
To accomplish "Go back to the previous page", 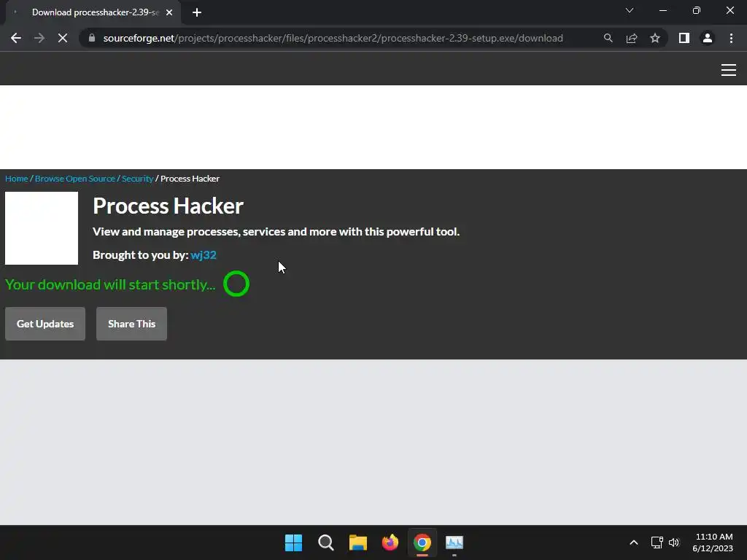I will pyautogui.click(x=16, y=38).
